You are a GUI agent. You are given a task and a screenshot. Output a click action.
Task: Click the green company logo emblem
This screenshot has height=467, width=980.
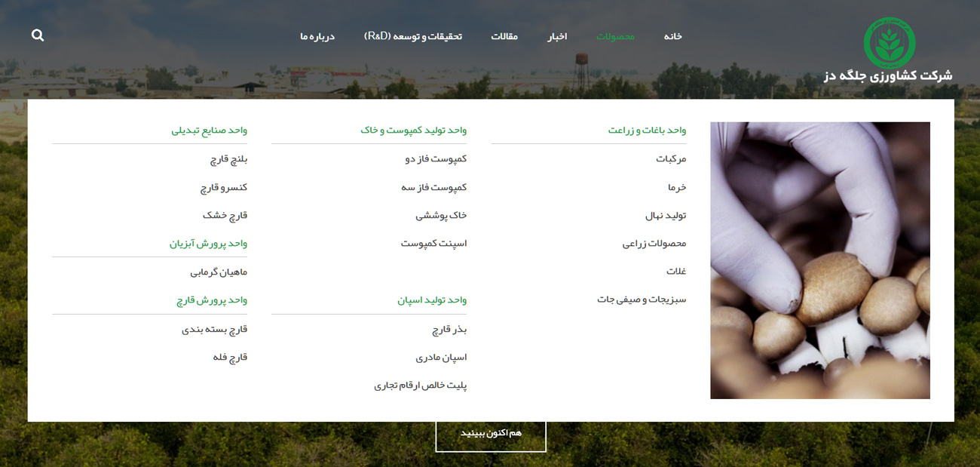(x=890, y=43)
